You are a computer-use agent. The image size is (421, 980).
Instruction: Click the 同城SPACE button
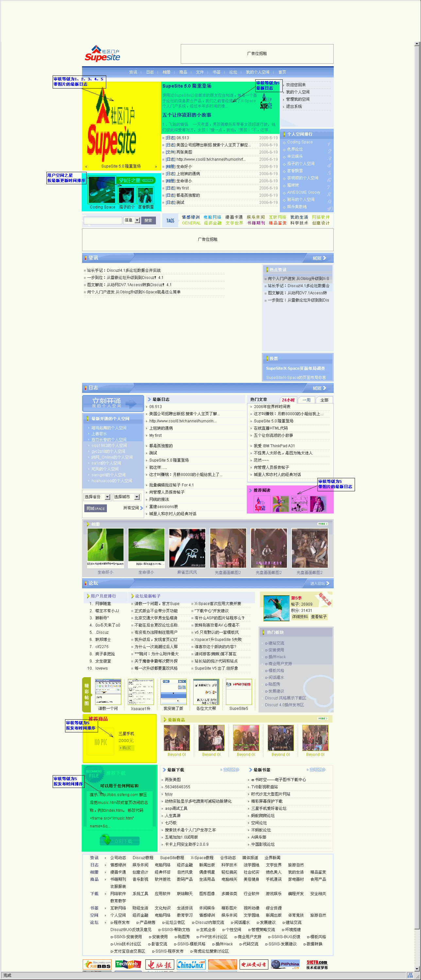point(95,508)
